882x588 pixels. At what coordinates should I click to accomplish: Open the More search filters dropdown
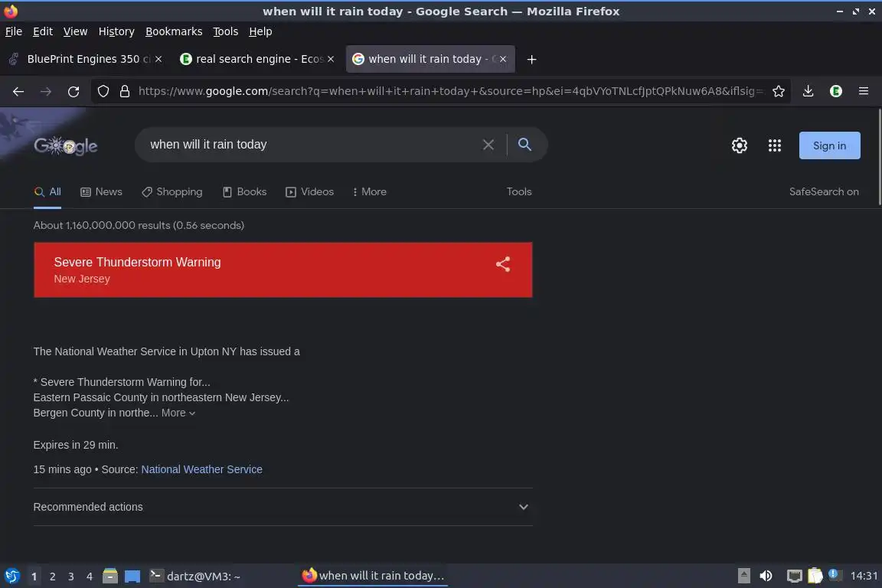pyautogui.click(x=370, y=192)
